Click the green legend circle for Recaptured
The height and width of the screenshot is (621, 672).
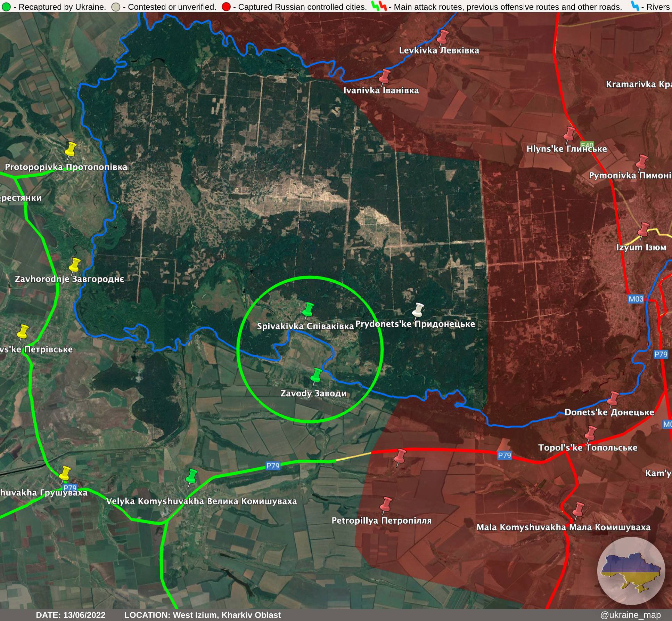[6, 7]
